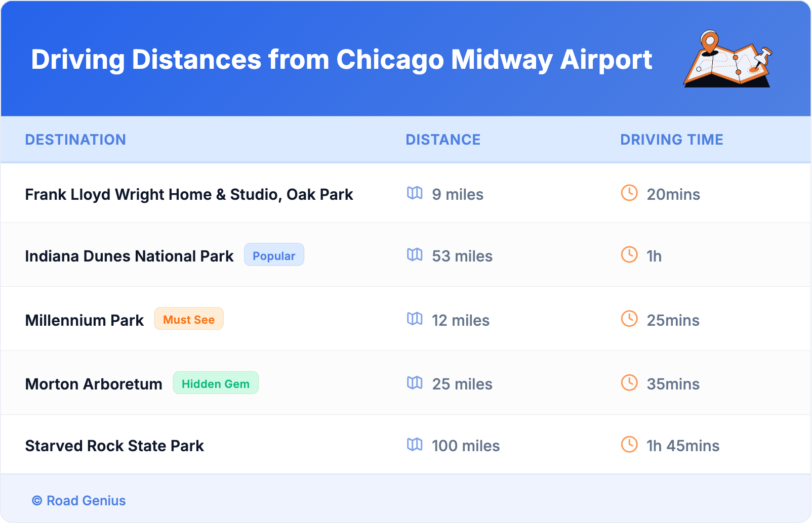Select the Popular badge
812x523 pixels.
point(274,255)
